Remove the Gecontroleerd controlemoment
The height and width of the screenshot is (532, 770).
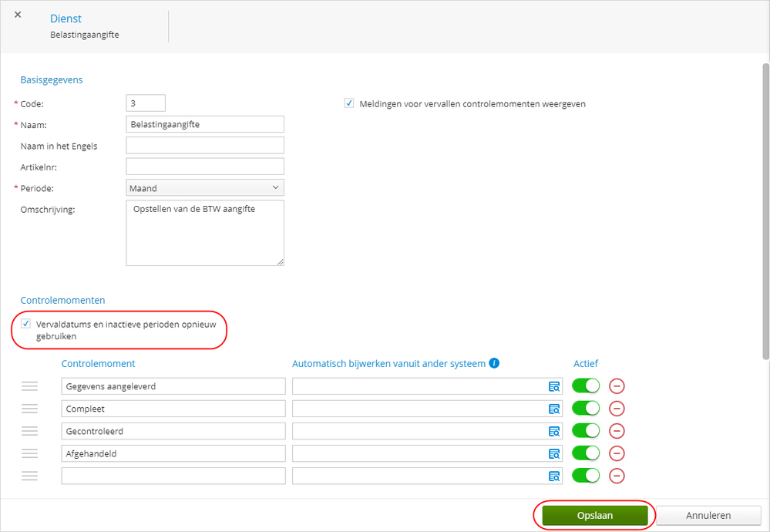point(617,431)
